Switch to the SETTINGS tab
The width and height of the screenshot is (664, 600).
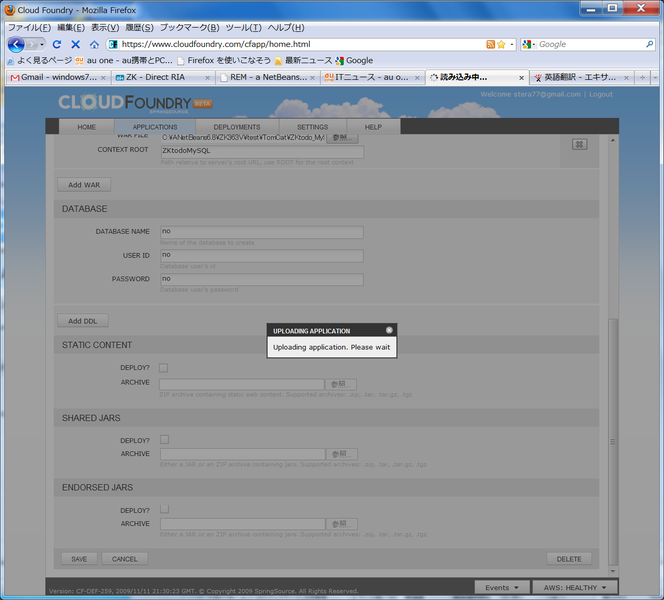(x=313, y=127)
